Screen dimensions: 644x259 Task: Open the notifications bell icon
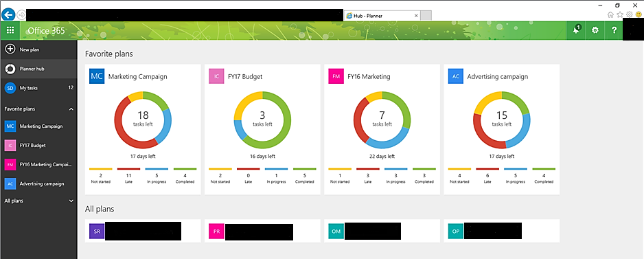(x=577, y=30)
